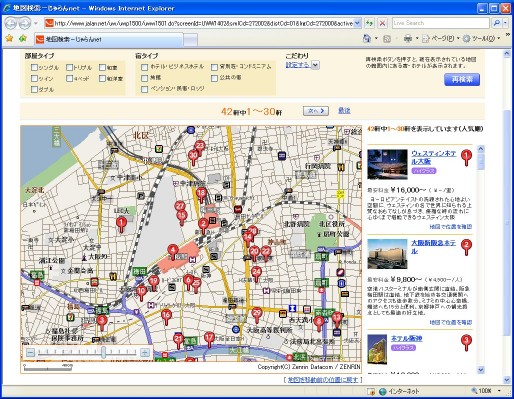Viewport: 514px width, 399px height.
Task: Check the 旅館 lodging type checkbox
Action: coord(144,78)
